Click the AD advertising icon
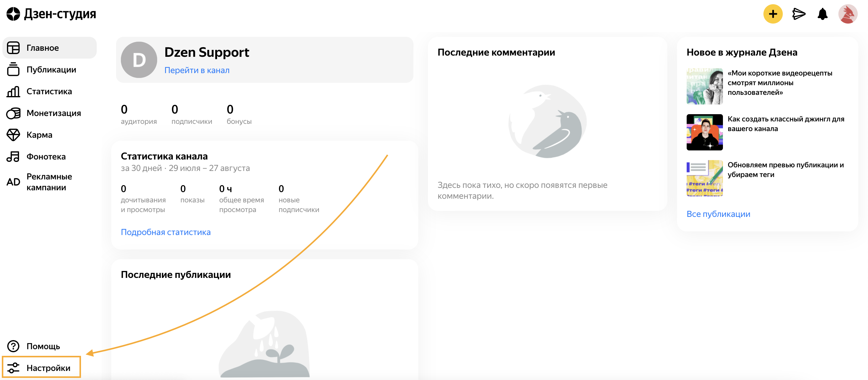Viewport: 868px width, 380px height. (14, 182)
